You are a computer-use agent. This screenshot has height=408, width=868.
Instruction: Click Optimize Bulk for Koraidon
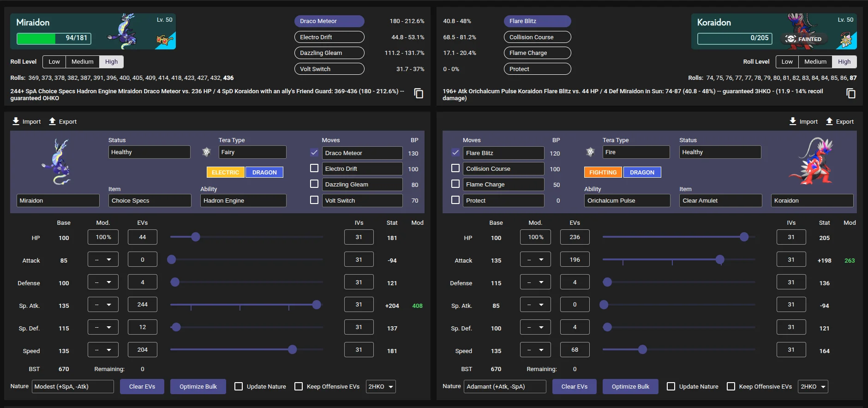(630, 386)
